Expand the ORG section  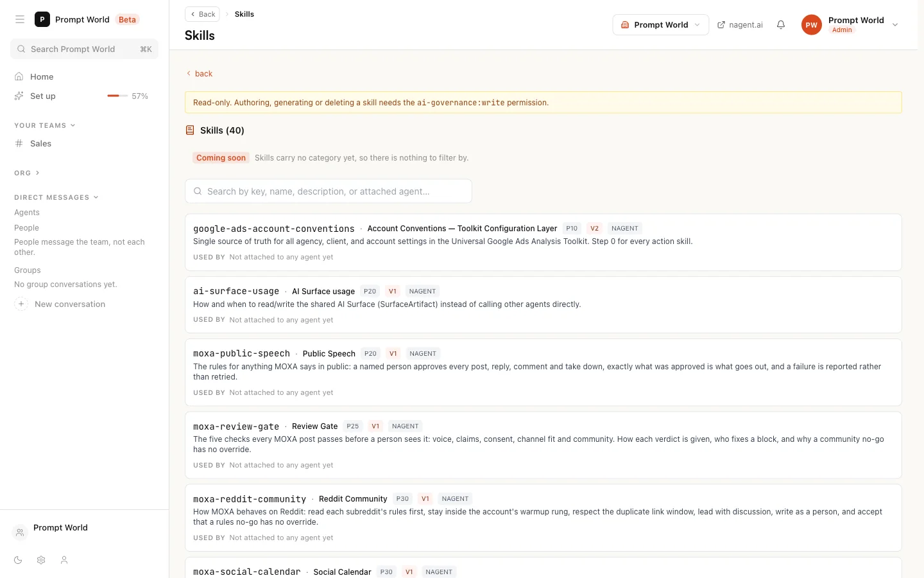27,173
